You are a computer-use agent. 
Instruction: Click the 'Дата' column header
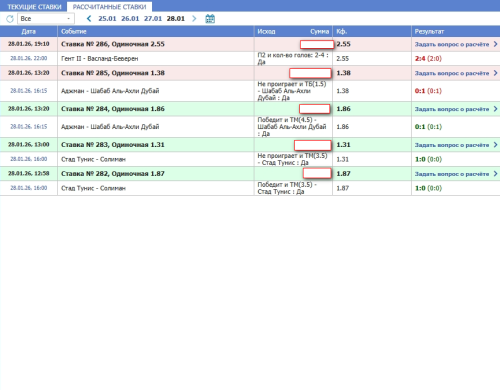pyautogui.click(x=29, y=32)
